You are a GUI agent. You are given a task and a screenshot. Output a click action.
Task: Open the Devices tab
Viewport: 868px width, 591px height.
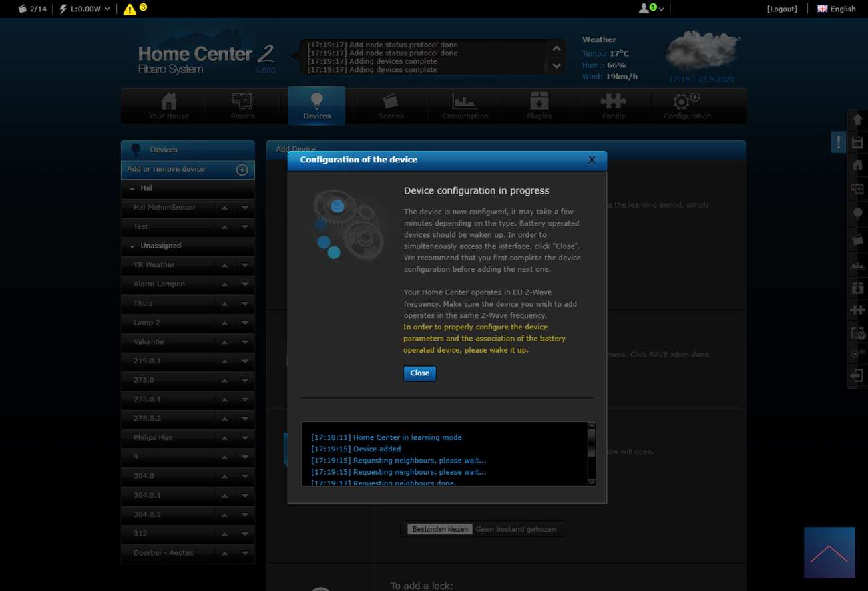[x=316, y=106]
